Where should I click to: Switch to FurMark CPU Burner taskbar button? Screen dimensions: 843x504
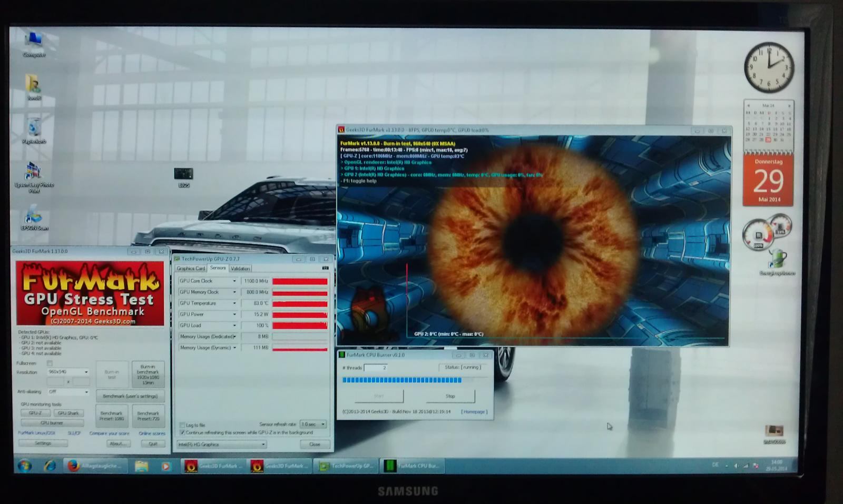pos(413,466)
